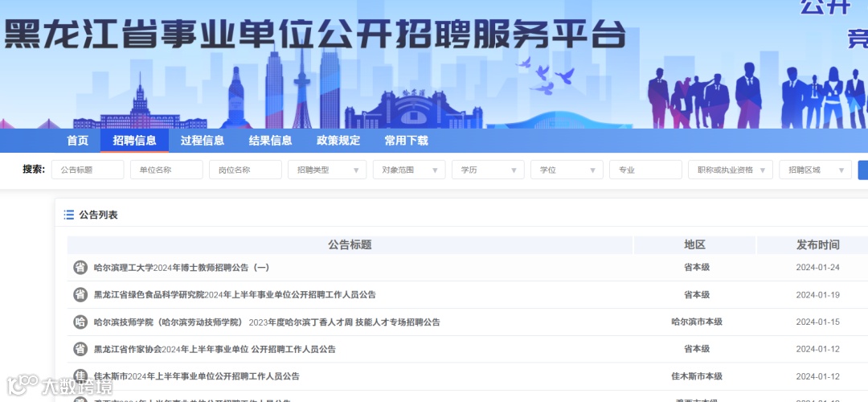The height and width of the screenshot is (402, 868).
Task: Open the 首页 navigation tab
Action: (x=77, y=141)
